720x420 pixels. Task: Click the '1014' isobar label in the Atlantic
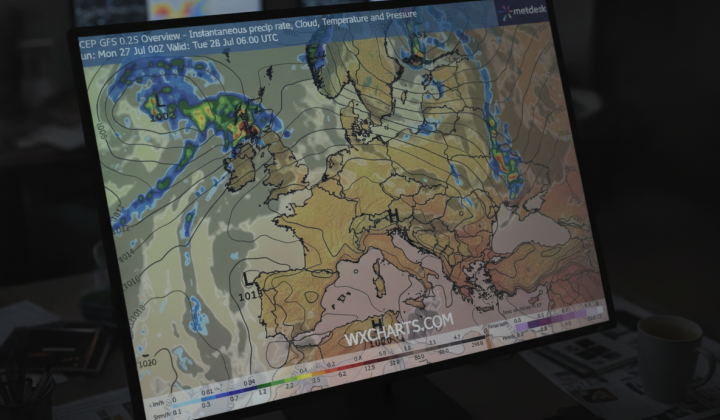(x=126, y=255)
